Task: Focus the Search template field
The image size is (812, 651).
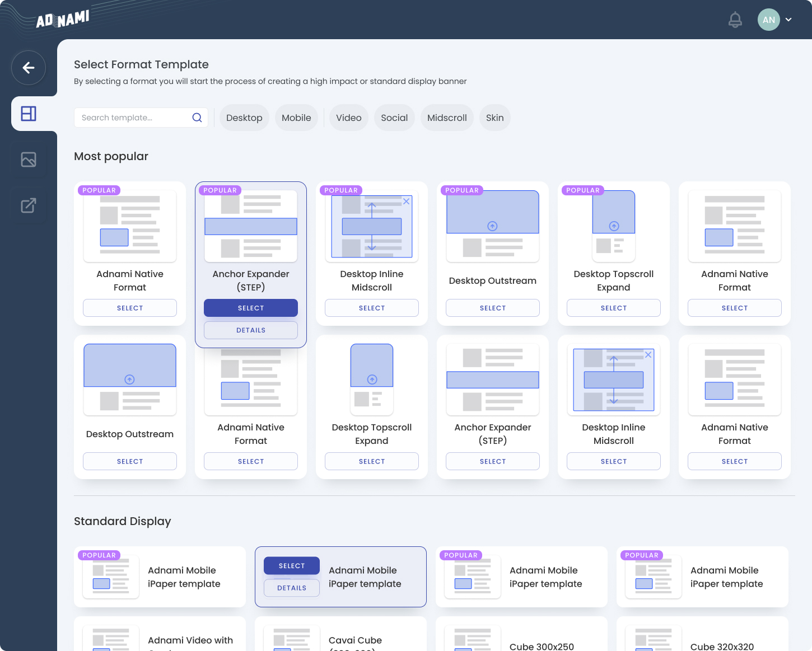Action: (141, 118)
